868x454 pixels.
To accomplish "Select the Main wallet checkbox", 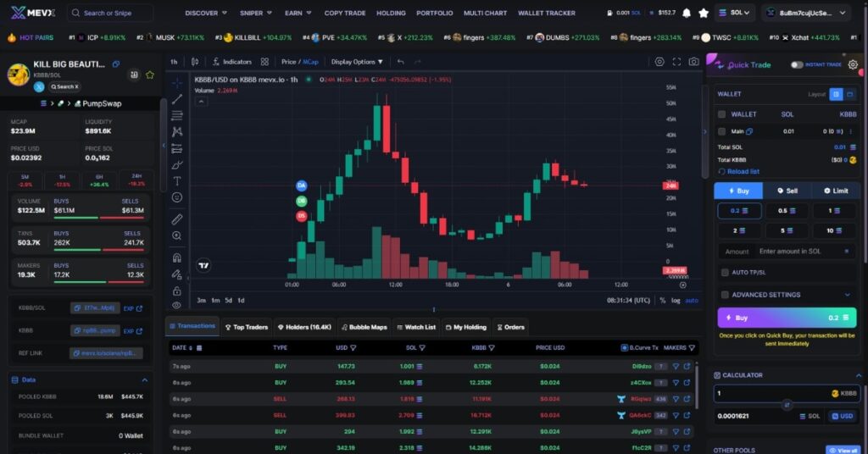I will click(722, 131).
